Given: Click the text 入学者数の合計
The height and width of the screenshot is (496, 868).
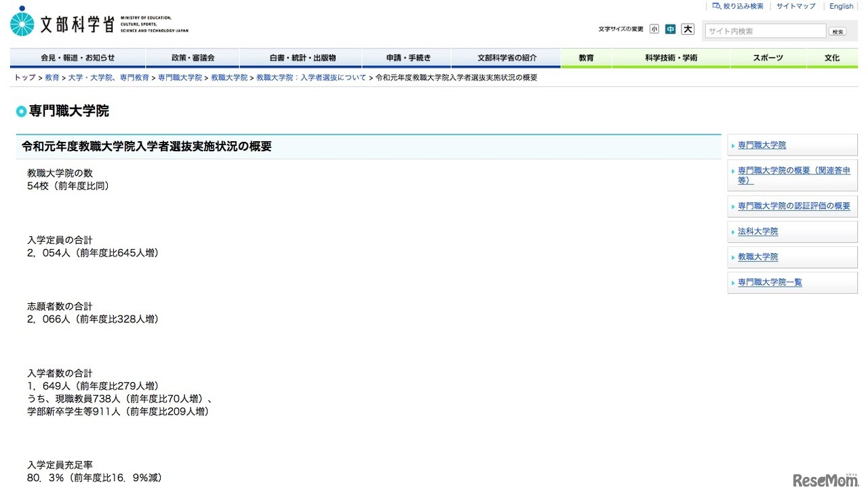Looking at the screenshot, I should [x=60, y=373].
